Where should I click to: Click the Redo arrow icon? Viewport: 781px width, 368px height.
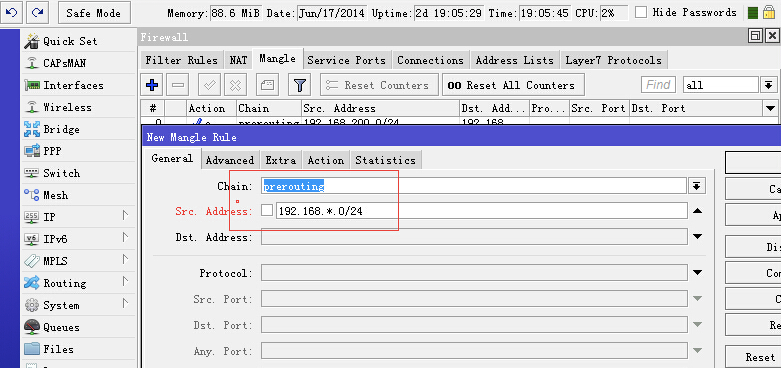[37, 12]
